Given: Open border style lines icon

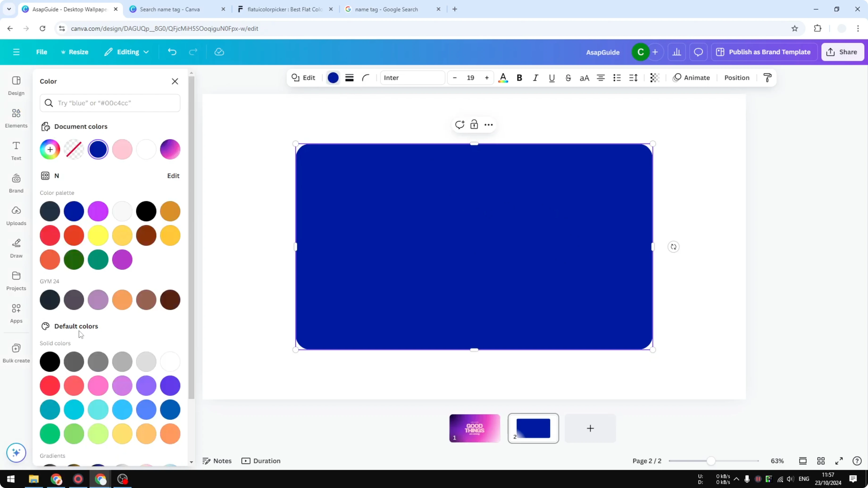Looking at the screenshot, I should [349, 78].
